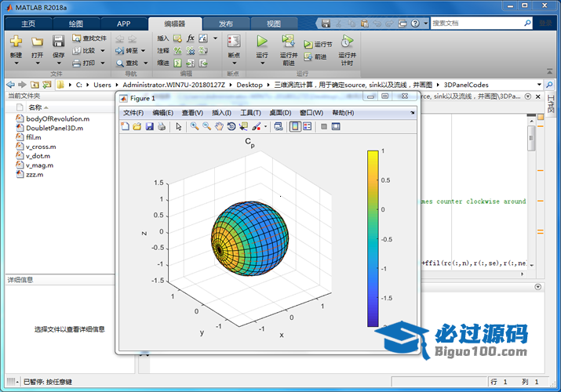The width and height of the screenshot is (561, 392).
Task: Toggle the Pan hand tool in Figure
Action: tap(219, 126)
